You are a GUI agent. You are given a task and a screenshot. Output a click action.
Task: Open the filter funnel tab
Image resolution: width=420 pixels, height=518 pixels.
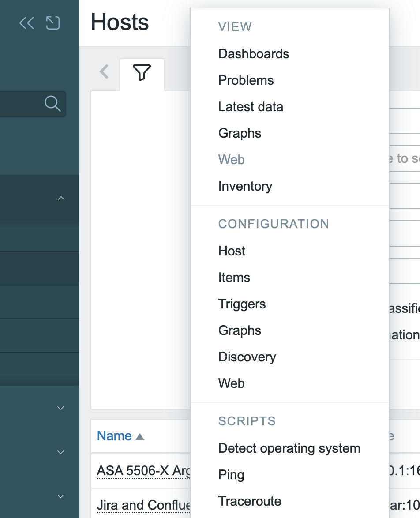pos(142,73)
